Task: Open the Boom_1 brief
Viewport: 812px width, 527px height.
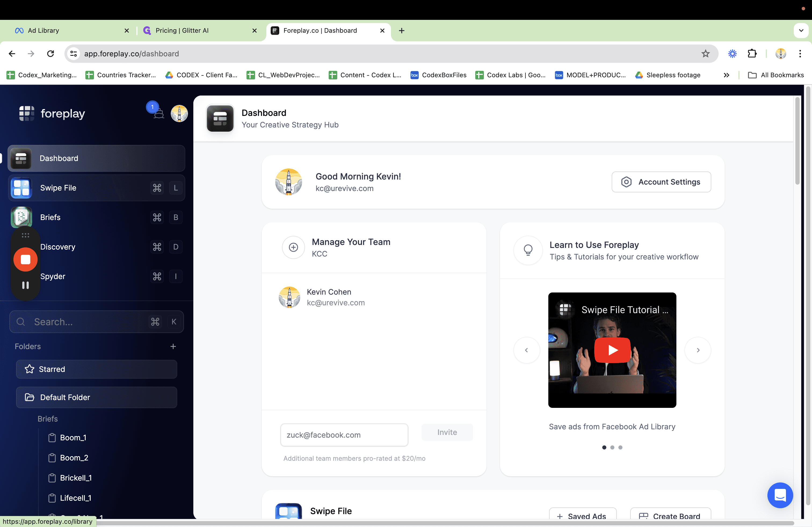Action: pos(67,438)
